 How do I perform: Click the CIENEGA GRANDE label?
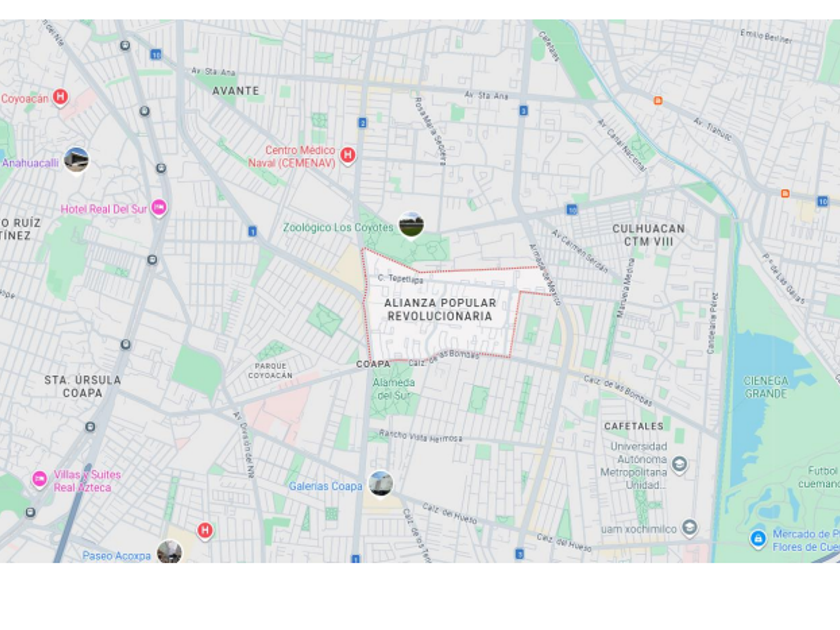(766, 387)
